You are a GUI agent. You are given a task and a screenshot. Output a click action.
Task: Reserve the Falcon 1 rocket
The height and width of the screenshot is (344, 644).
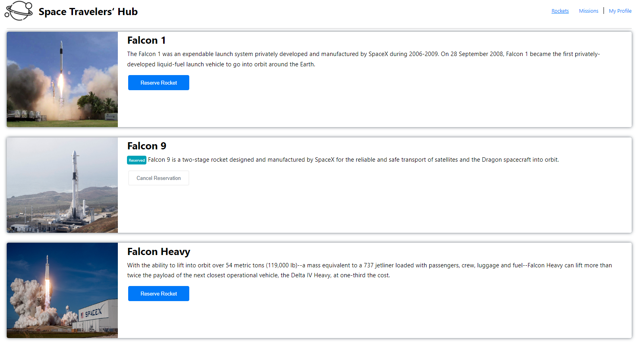coord(158,83)
